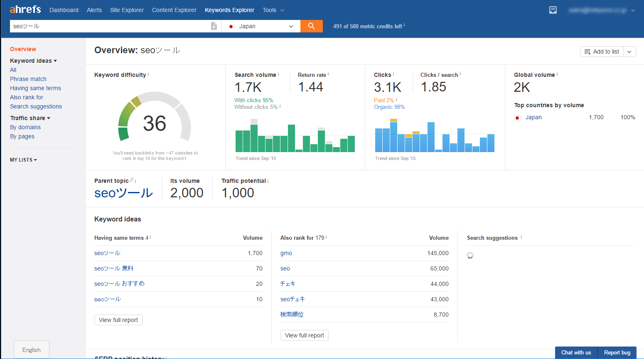Click info icon next to Search volume
This screenshot has height=359, width=644.
click(x=278, y=74)
